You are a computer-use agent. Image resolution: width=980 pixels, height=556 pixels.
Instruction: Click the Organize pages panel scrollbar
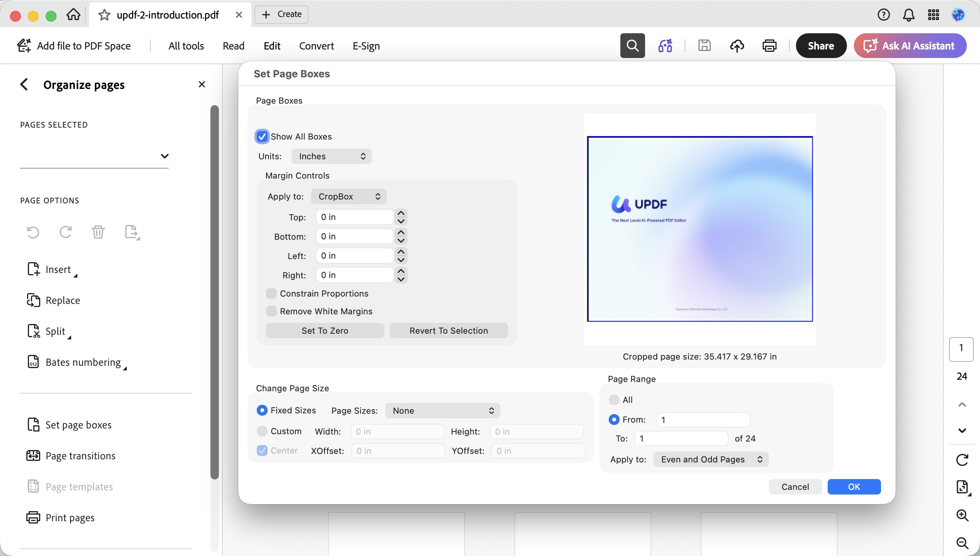click(215, 292)
